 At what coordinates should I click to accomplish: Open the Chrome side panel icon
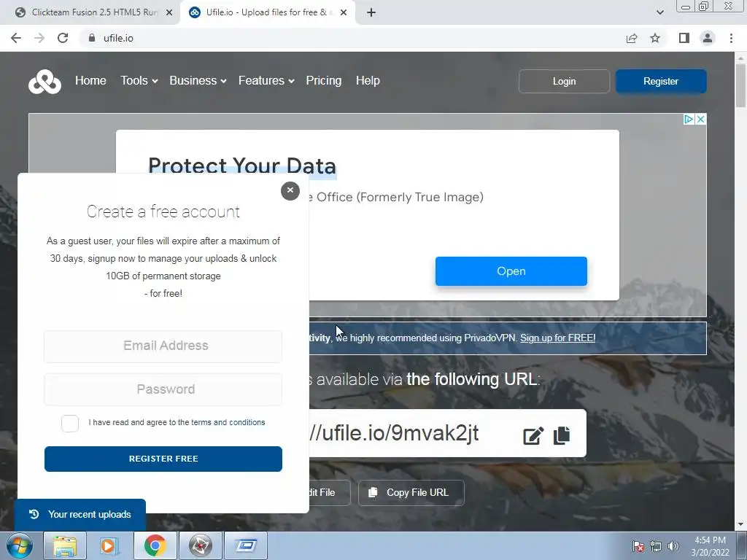[x=684, y=38]
